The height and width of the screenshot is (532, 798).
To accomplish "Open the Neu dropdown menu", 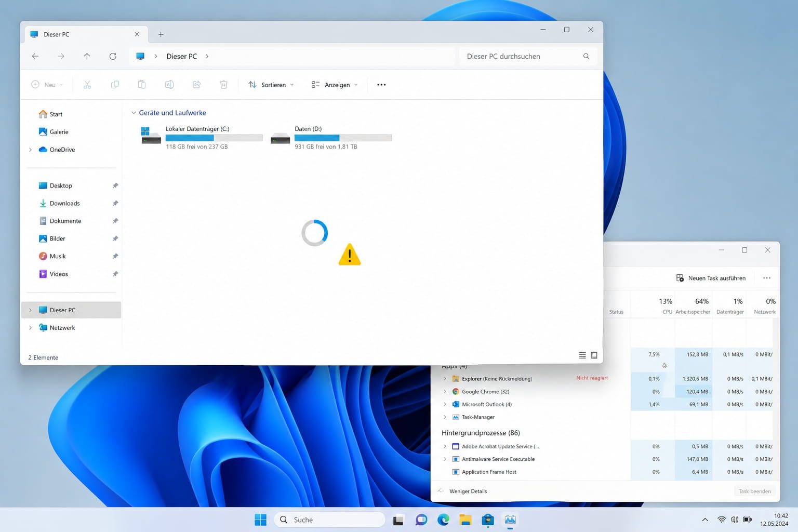I will click(x=47, y=85).
